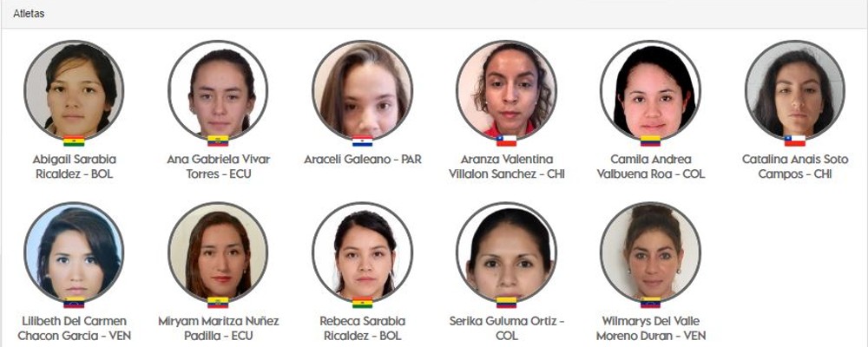Viewport: 868px width, 347px height.
Task: Select the photo above Wilmarys Del Valle name
Action: 650,252
